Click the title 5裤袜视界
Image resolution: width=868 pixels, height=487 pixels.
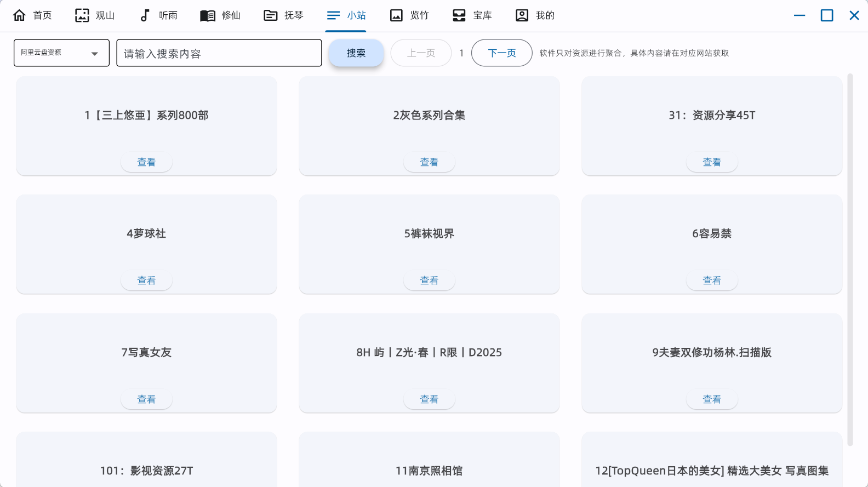[429, 233]
